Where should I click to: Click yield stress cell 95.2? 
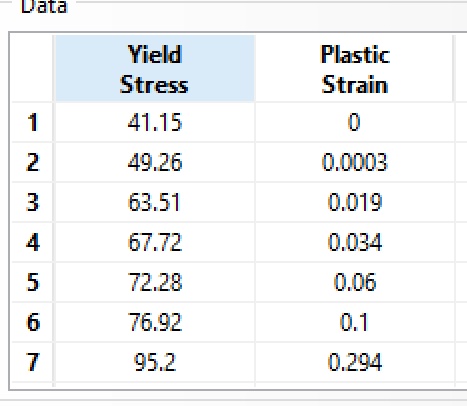pyautogui.click(x=155, y=362)
